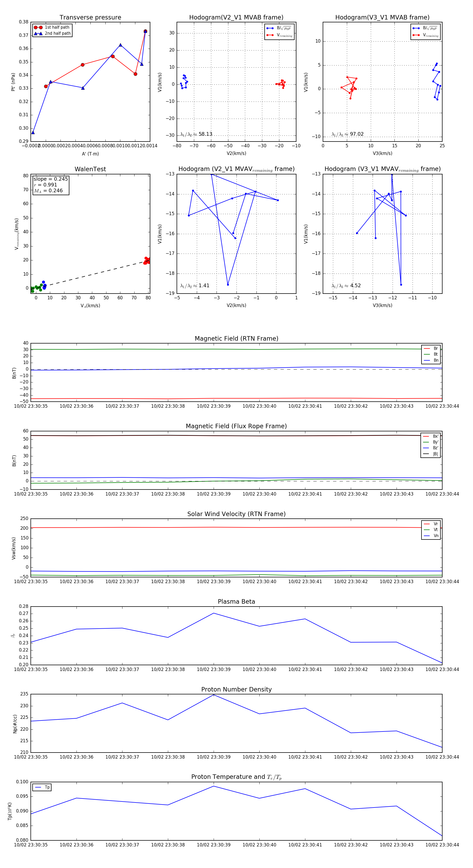Click the Magnetic Field (Flux Rope Frame) title
This screenshot has height=868, width=473.
tap(236, 426)
